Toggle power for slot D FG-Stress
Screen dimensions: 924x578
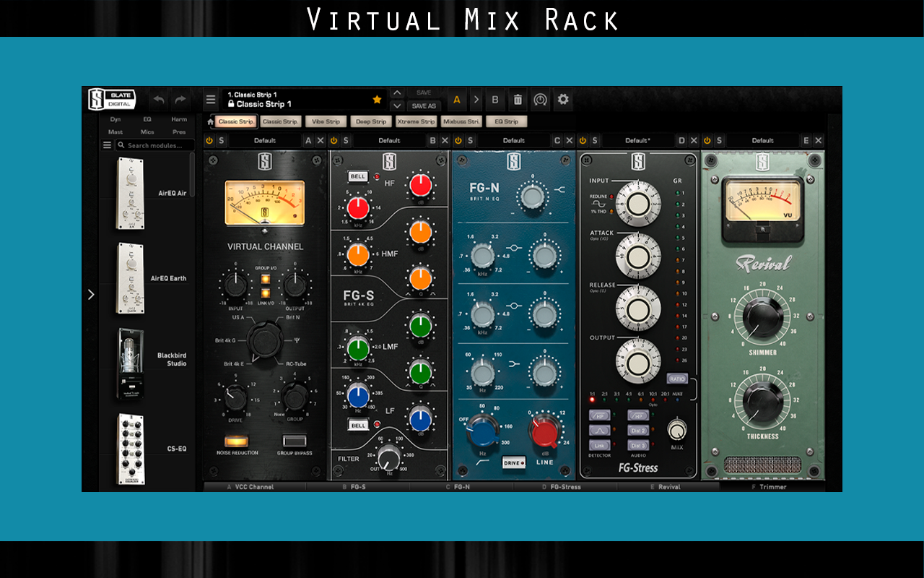pos(583,140)
